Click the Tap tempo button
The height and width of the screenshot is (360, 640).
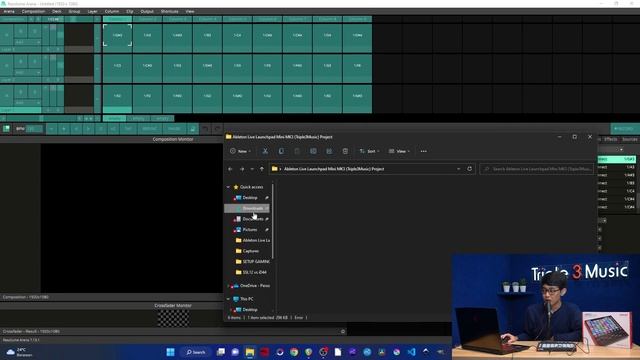coord(129,129)
